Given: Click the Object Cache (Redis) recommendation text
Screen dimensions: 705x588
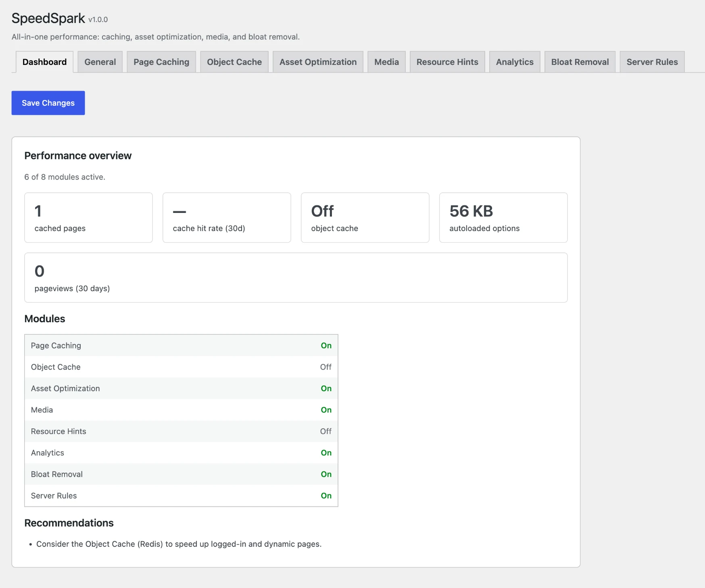Looking at the screenshot, I should pyautogui.click(x=179, y=544).
